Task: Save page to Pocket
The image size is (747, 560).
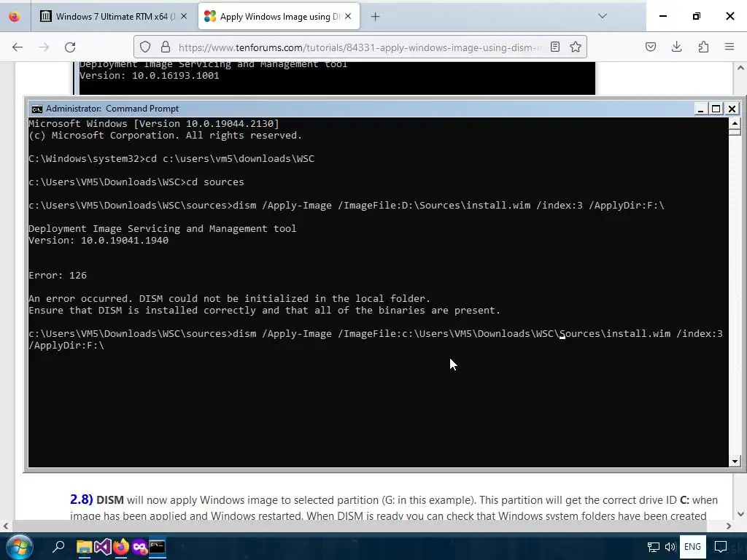Action: tap(651, 47)
